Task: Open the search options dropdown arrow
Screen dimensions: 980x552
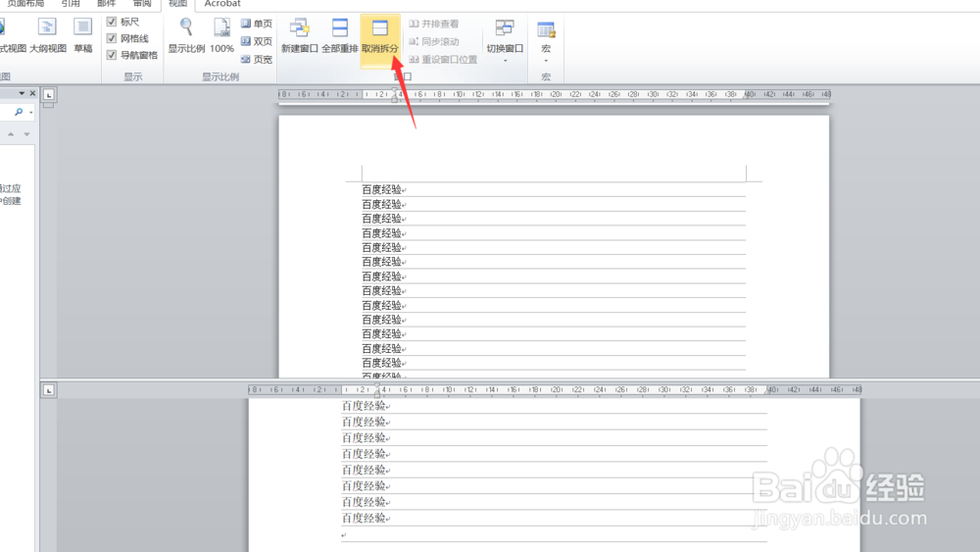Action: (x=30, y=113)
